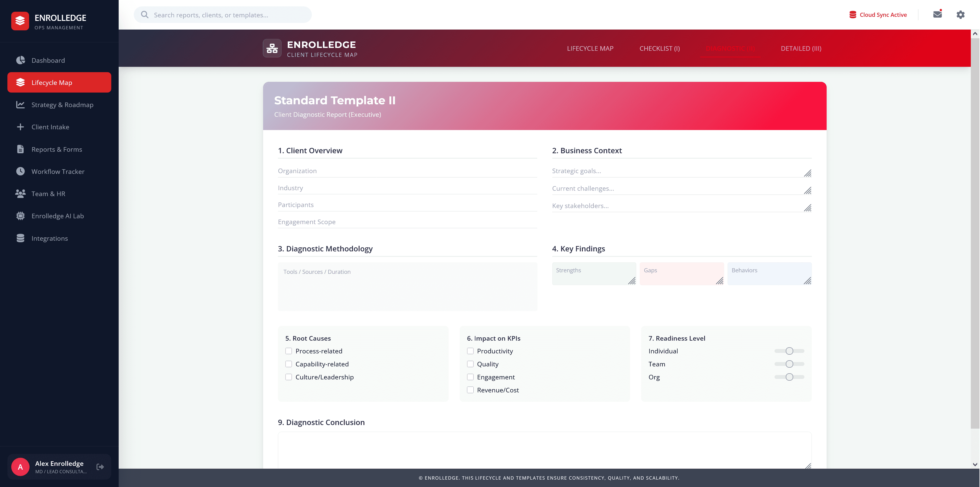Check the Revenue/Cost checkbox
980x487 pixels.
click(x=470, y=390)
